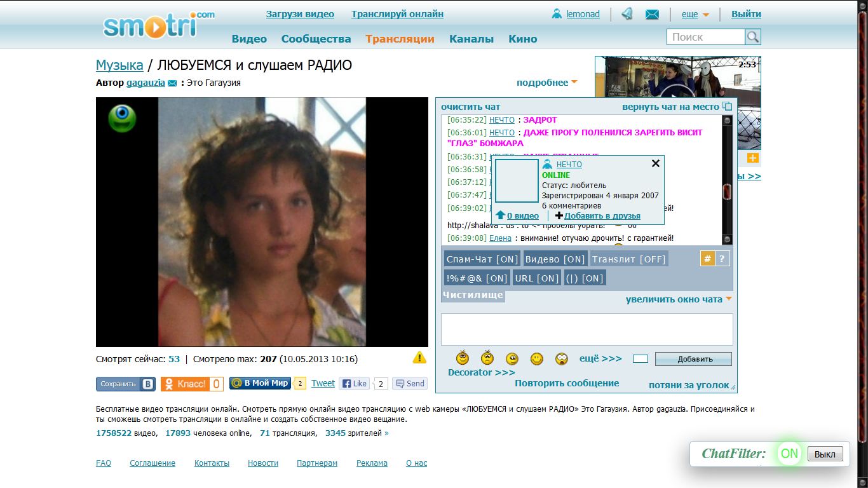Click the orange hash button in chat

707,259
